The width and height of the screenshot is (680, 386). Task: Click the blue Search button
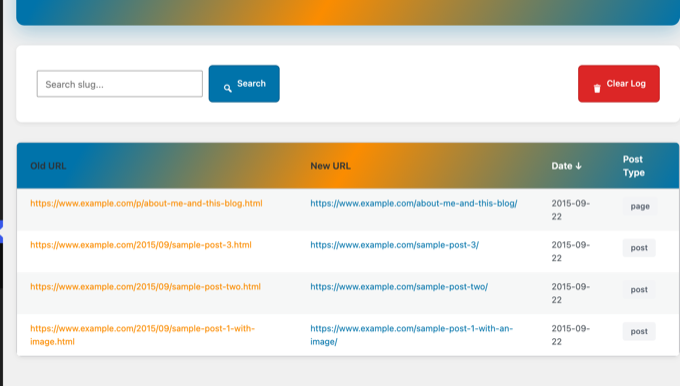click(x=244, y=84)
